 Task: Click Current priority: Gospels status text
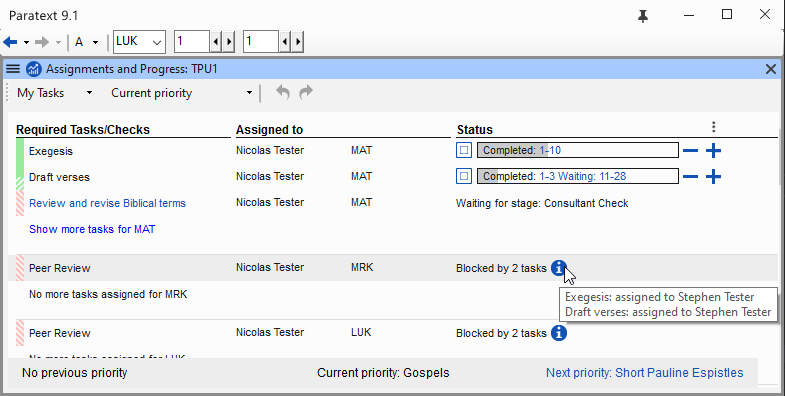[x=383, y=373]
